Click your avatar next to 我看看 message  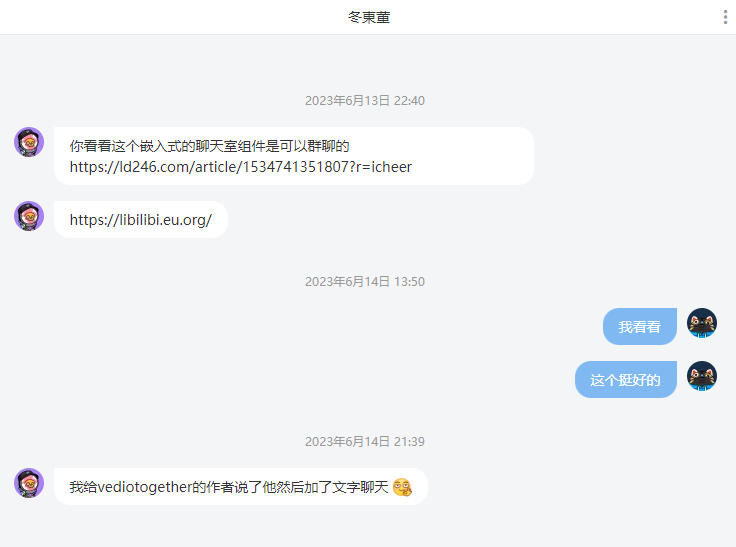point(702,323)
